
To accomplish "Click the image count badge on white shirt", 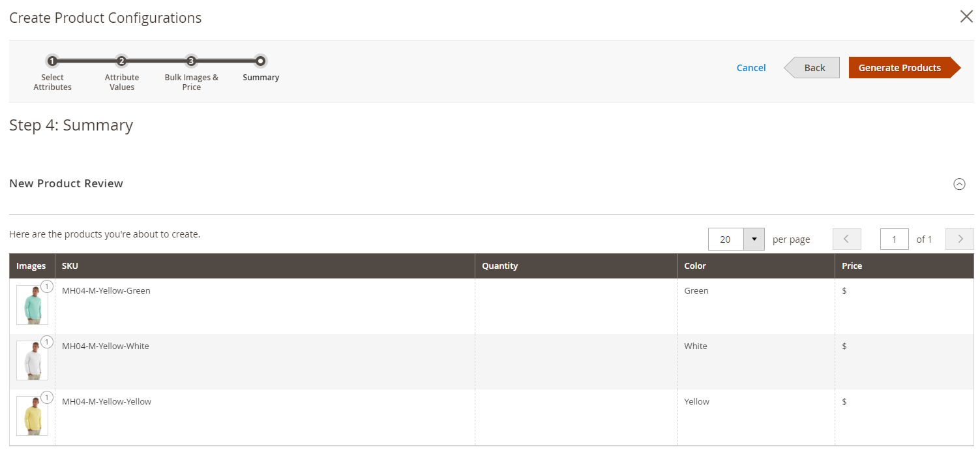I will 47,342.
